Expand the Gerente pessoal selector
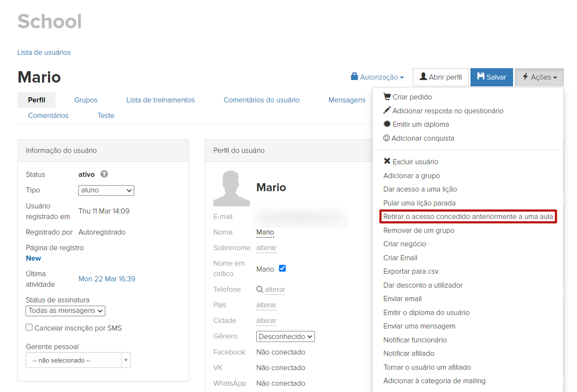The width and height of the screenshot is (577, 392). [x=78, y=360]
